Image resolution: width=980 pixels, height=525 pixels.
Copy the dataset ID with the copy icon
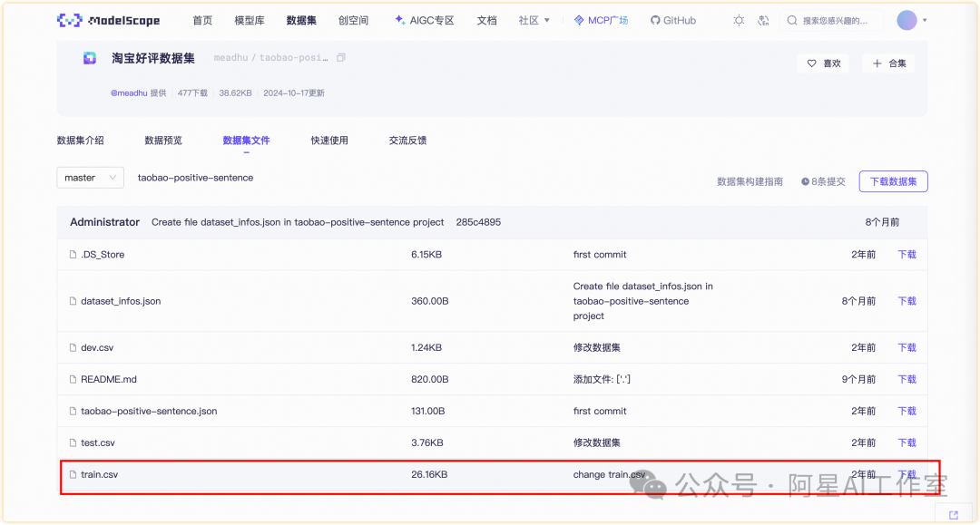tap(341, 57)
